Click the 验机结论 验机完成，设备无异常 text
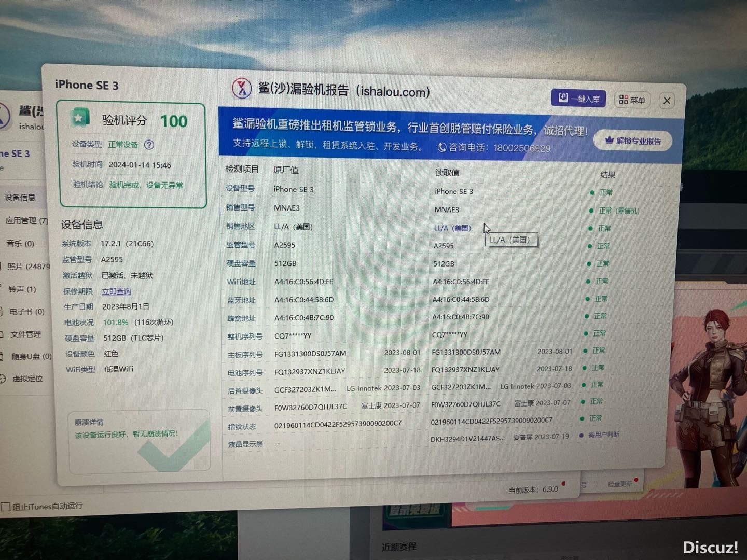This screenshot has width=747, height=560. coord(146,185)
